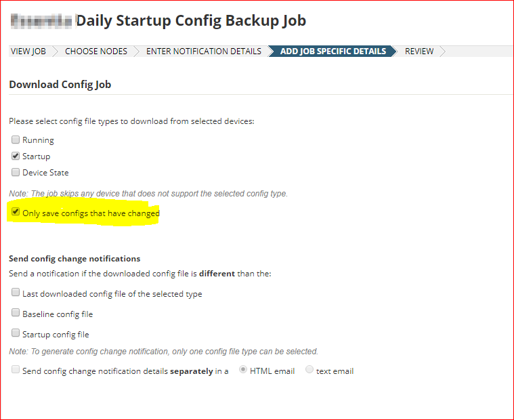Click the Baseline config file label

58,314
